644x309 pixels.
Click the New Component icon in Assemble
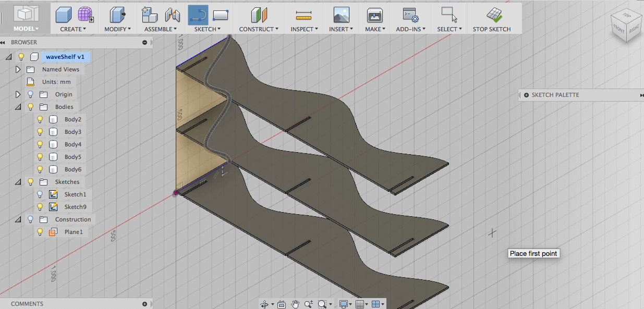150,15
